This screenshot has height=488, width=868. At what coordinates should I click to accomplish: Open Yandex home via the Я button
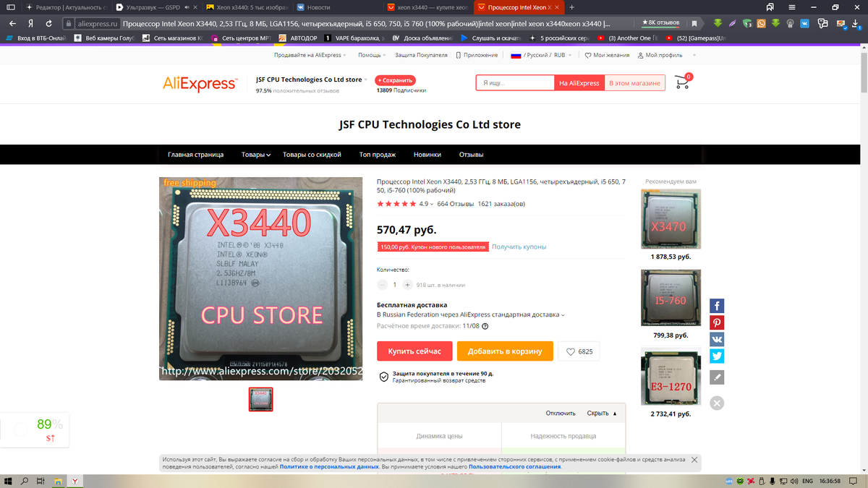[31, 23]
